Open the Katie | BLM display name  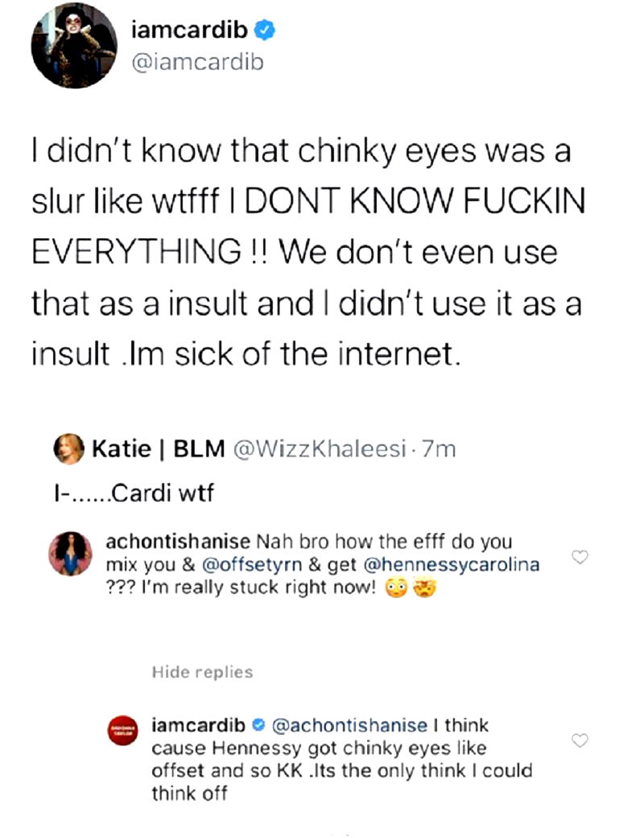tap(158, 449)
